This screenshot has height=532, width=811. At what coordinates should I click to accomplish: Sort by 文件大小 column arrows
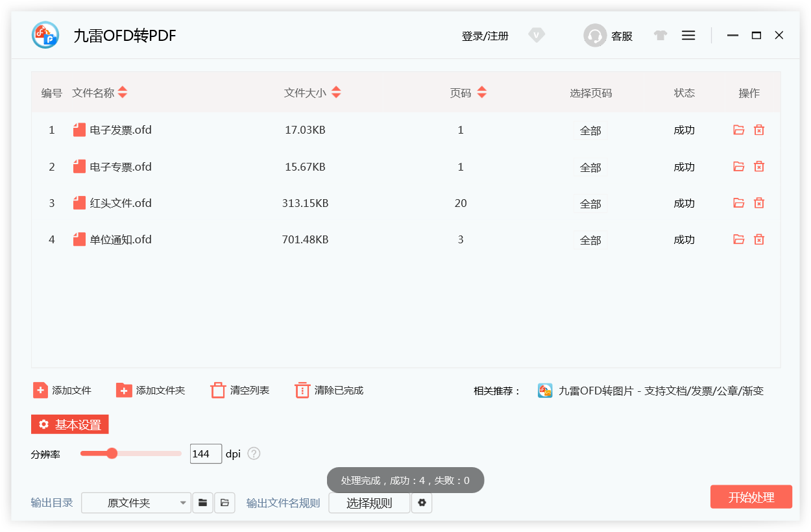[x=336, y=93]
